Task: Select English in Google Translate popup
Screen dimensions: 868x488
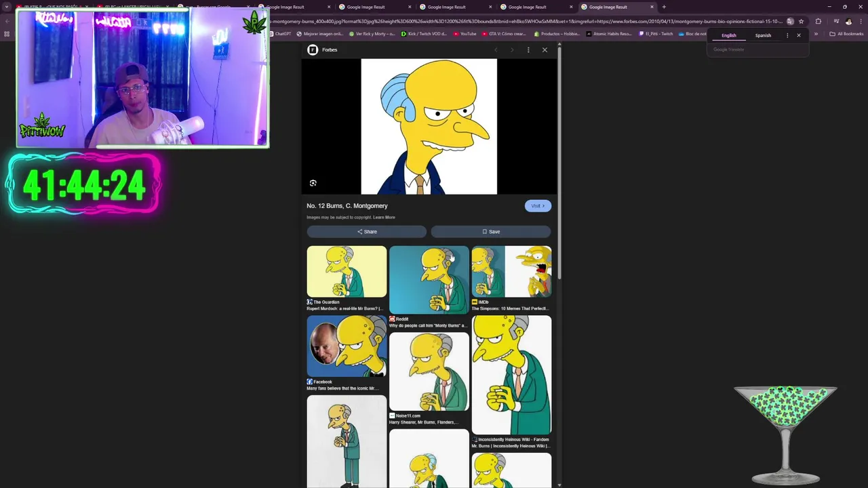Action: click(729, 35)
